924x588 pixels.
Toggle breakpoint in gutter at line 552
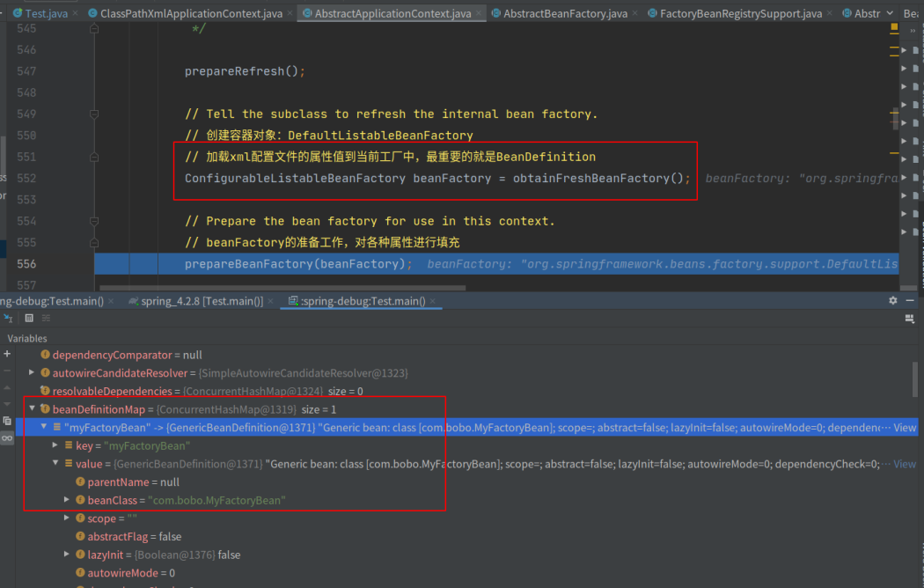[53, 178]
